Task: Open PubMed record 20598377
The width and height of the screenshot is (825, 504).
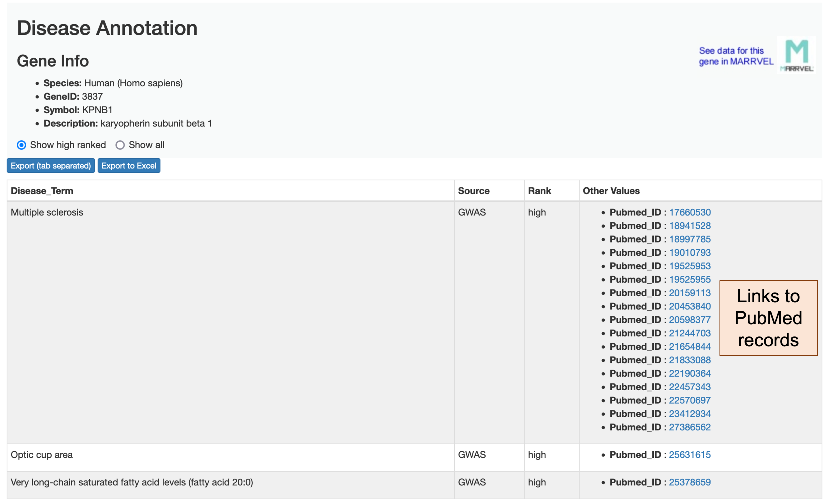Action: click(x=690, y=319)
